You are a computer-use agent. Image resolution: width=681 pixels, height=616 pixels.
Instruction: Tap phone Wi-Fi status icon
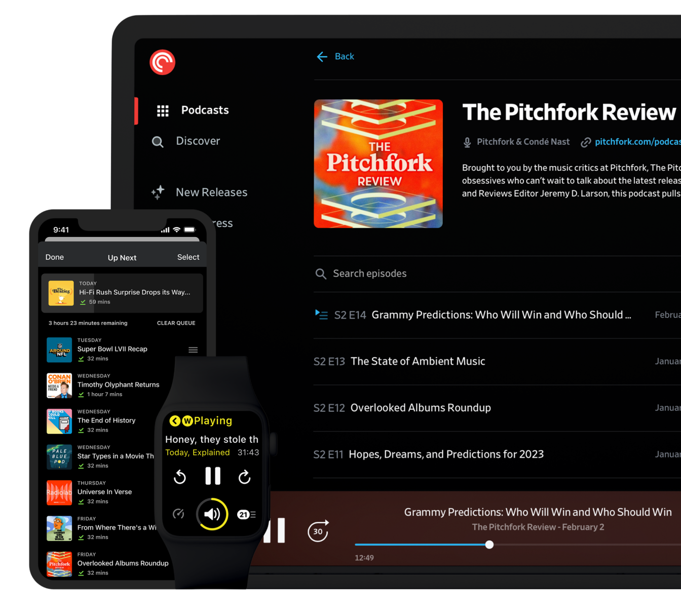pos(176,229)
